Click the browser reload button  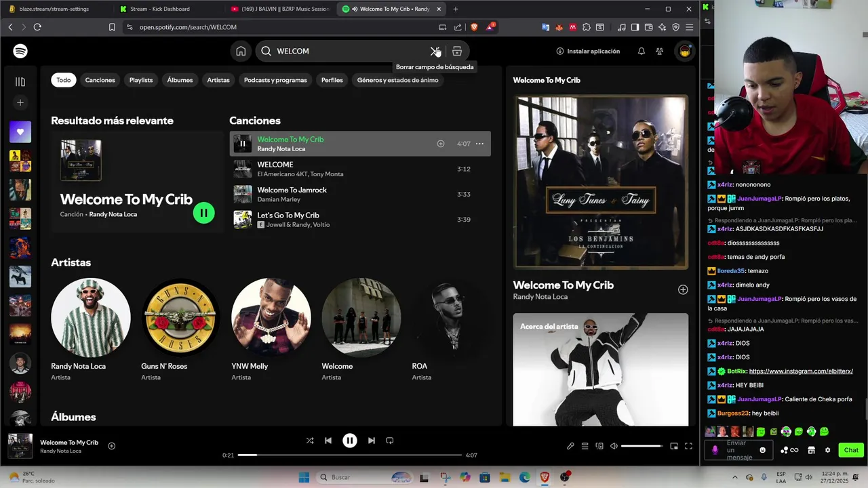coord(37,27)
